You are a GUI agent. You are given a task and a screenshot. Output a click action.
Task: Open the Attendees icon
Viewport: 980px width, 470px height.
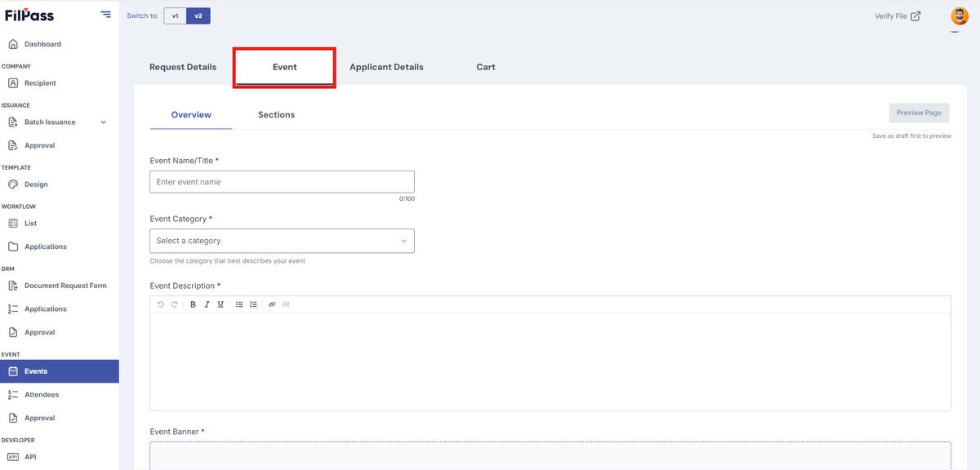(13, 395)
